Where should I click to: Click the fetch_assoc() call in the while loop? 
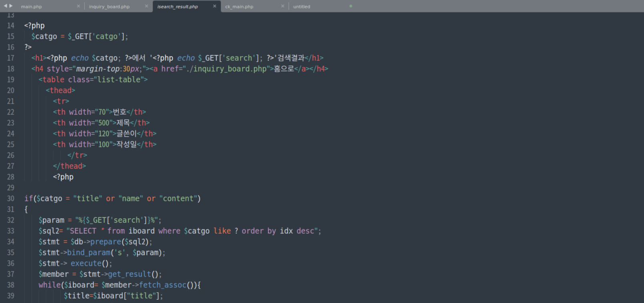pos(167,285)
